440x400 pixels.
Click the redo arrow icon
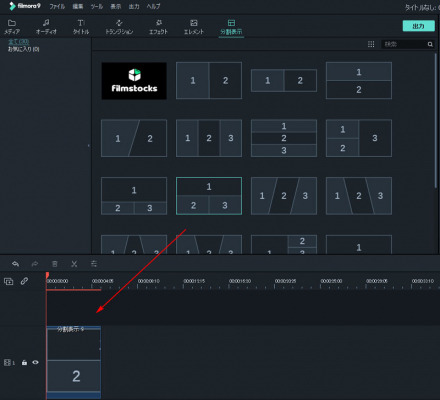pos(35,264)
